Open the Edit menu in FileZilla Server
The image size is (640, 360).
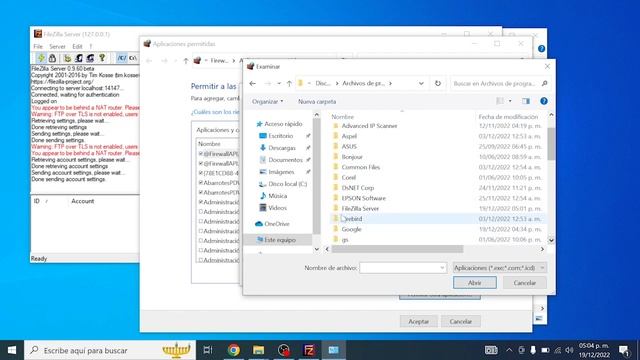[x=77, y=47]
